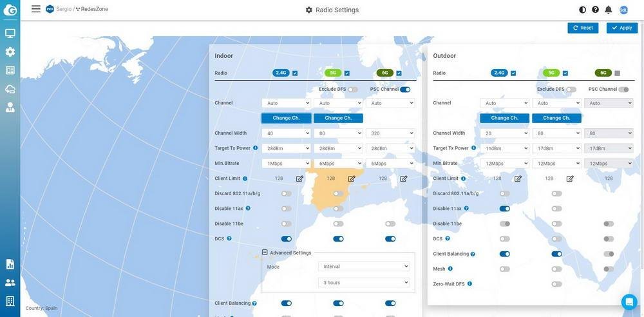Toggle Outdoor Zero-Wait DFS switch

556,283
